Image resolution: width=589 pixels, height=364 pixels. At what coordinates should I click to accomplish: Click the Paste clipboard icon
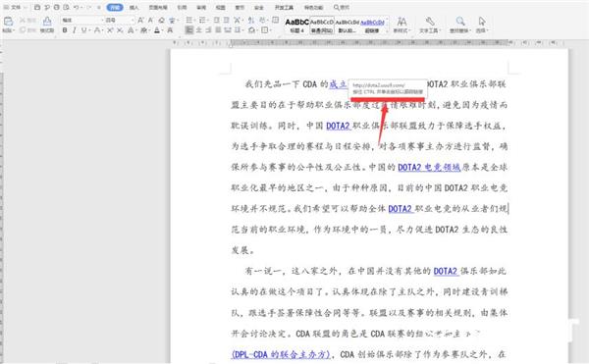[x=8, y=22]
